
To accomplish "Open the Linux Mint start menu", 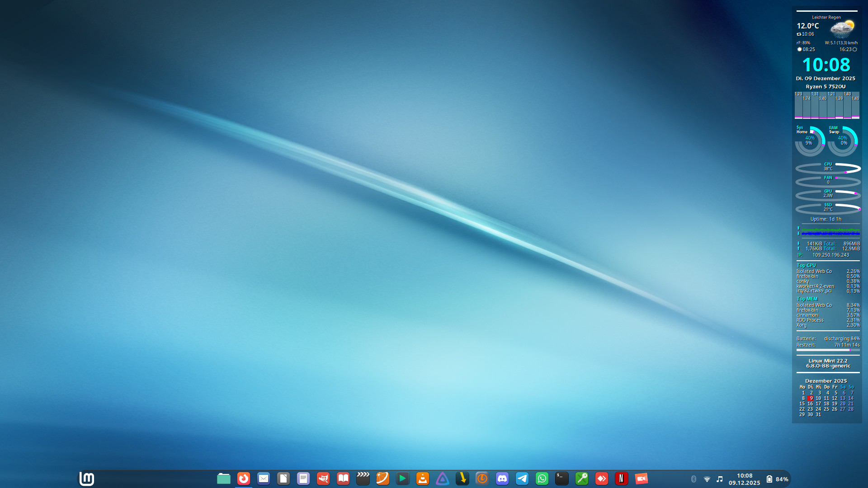I will [86, 479].
